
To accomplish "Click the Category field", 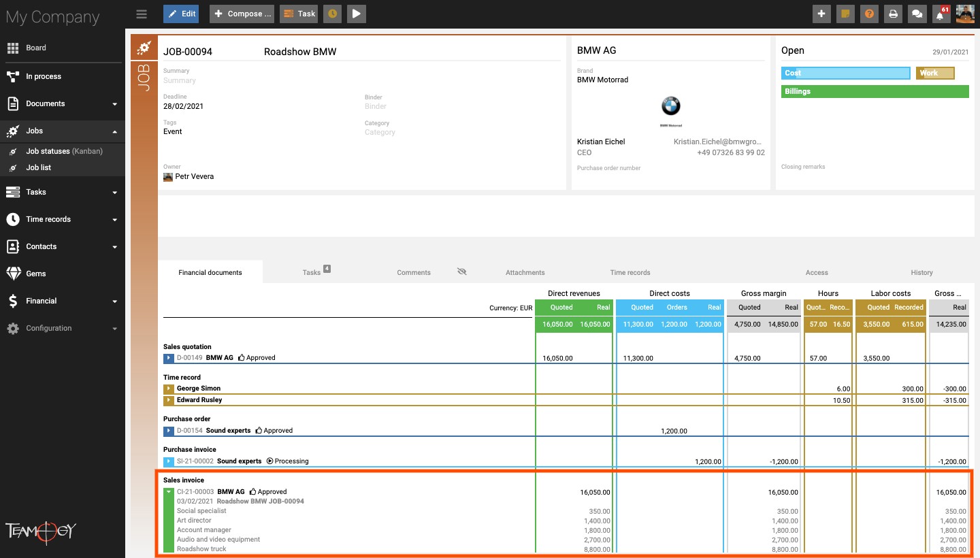I will pyautogui.click(x=380, y=132).
